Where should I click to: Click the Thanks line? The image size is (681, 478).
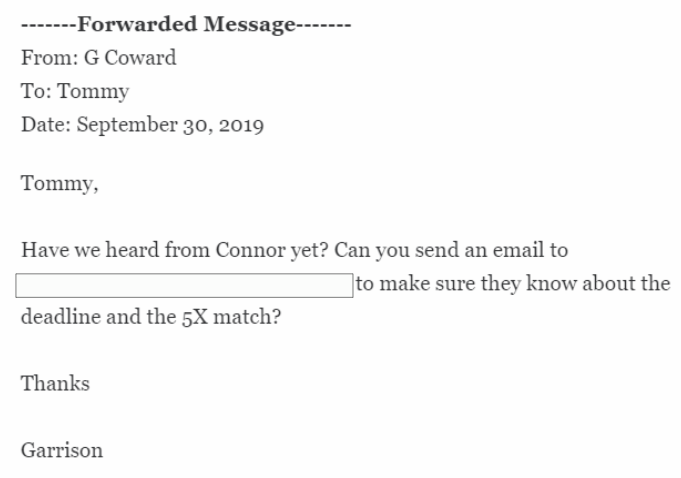click(55, 384)
